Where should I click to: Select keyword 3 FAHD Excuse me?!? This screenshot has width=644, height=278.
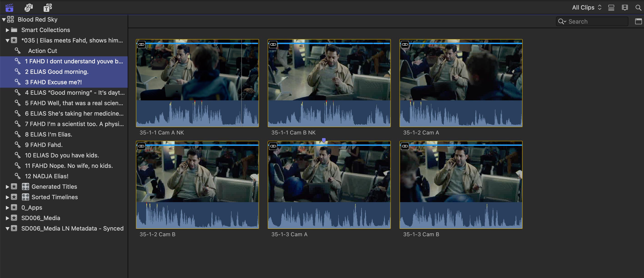point(64,82)
